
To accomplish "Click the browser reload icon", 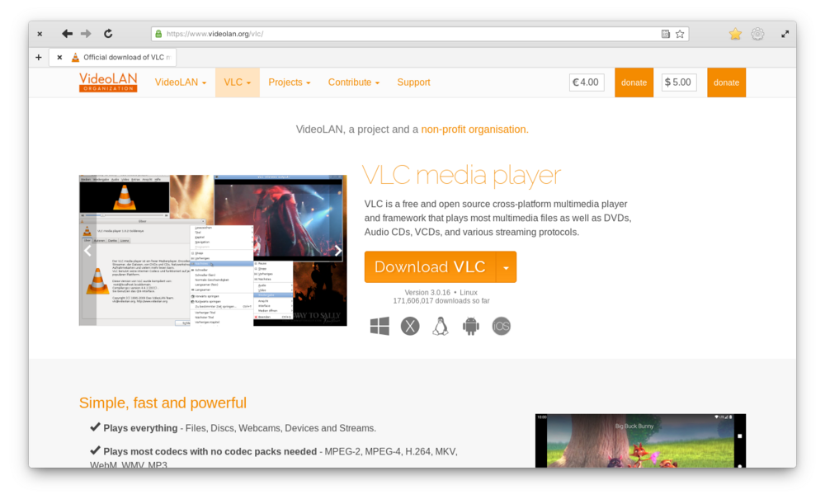I will (x=108, y=34).
